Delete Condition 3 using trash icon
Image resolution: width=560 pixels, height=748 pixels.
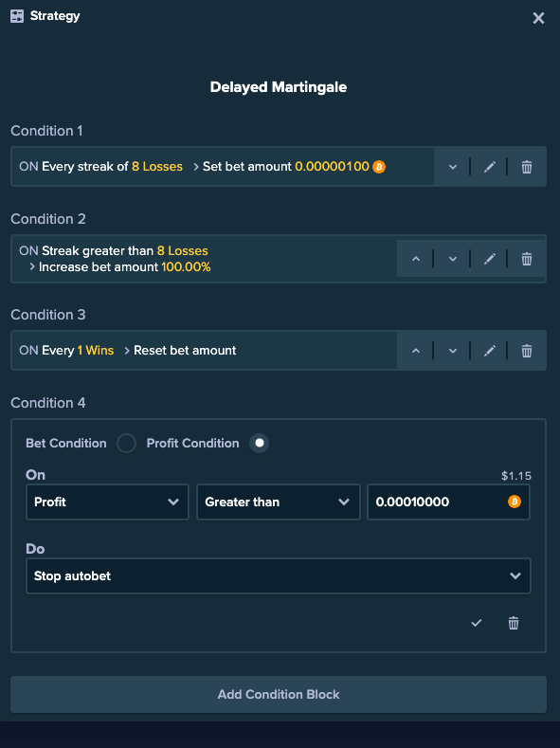[x=527, y=351]
